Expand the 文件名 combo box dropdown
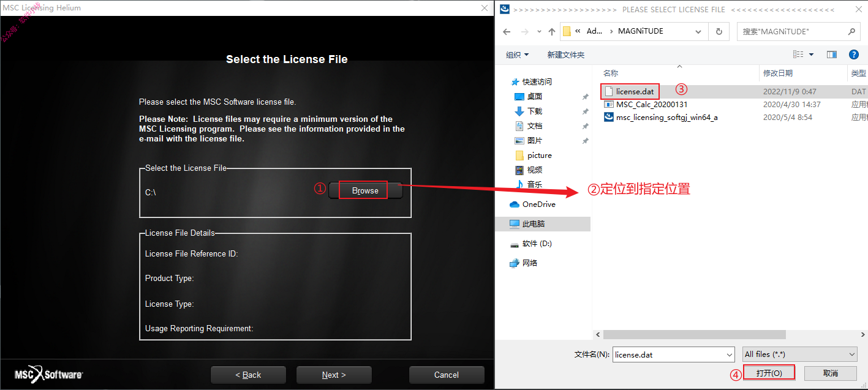Image resolution: width=868 pixels, height=390 pixels. [730, 354]
